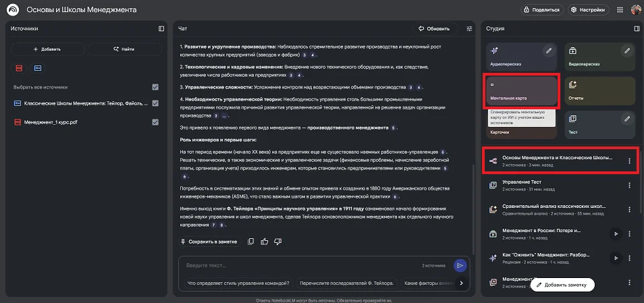Click the thumbs up icon

[x=265, y=241]
